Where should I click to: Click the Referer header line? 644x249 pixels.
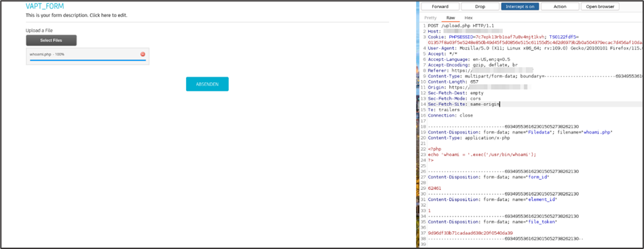[480, 71]
